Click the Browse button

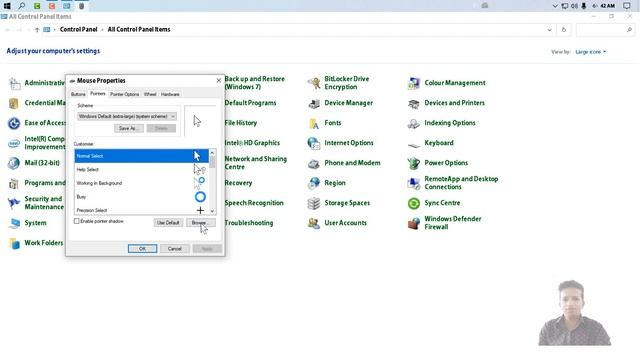pyautogui.click(x=200, y=223)
